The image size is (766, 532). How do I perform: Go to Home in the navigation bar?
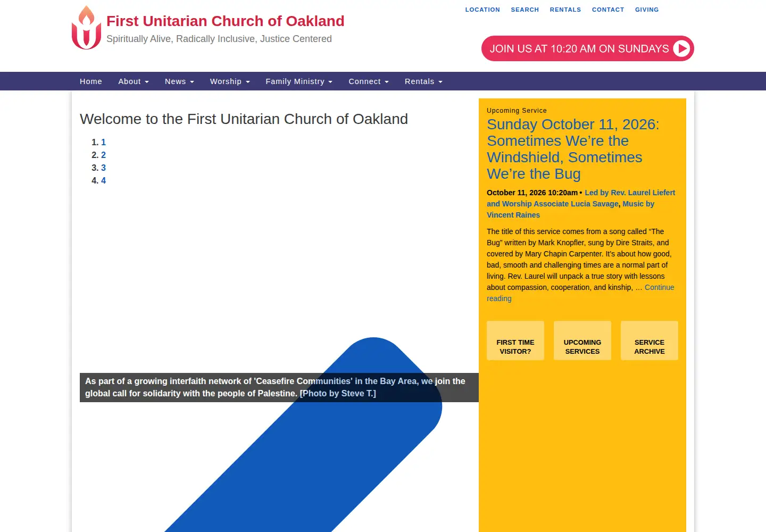pyautogui.click(x=91, y=81)
